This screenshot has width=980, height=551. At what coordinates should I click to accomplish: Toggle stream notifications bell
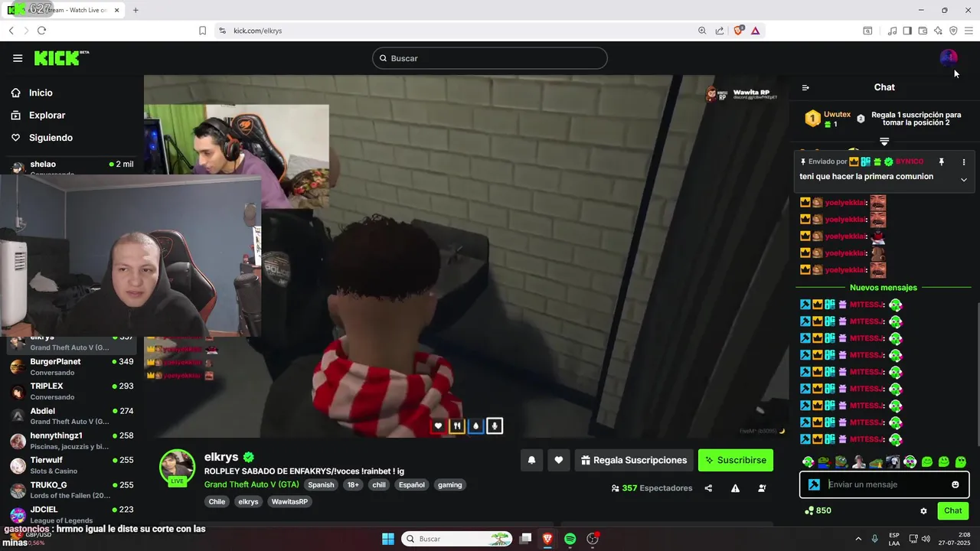click(x=531, y=460)
